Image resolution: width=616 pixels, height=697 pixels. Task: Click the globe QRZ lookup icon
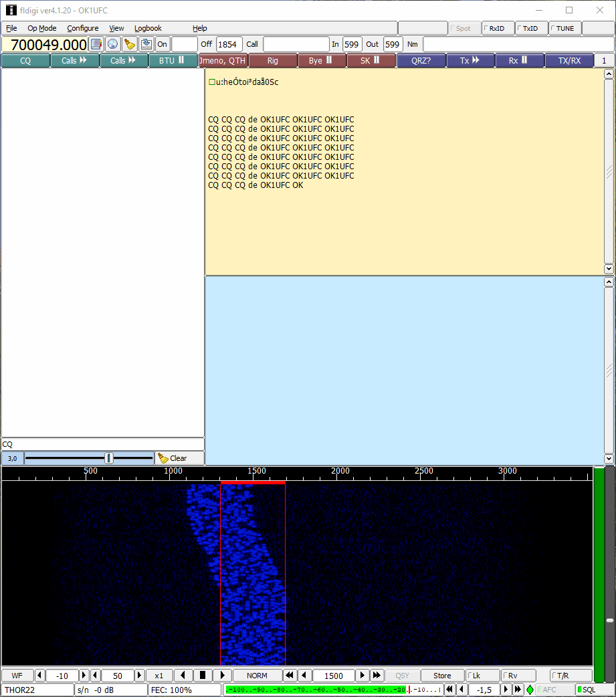113,44
